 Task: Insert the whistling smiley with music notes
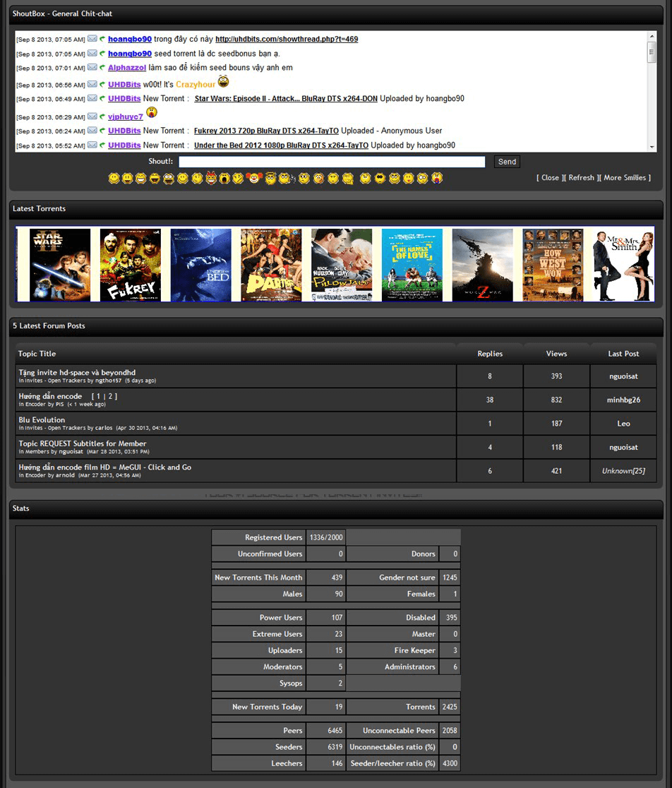(x=286, y=178)
